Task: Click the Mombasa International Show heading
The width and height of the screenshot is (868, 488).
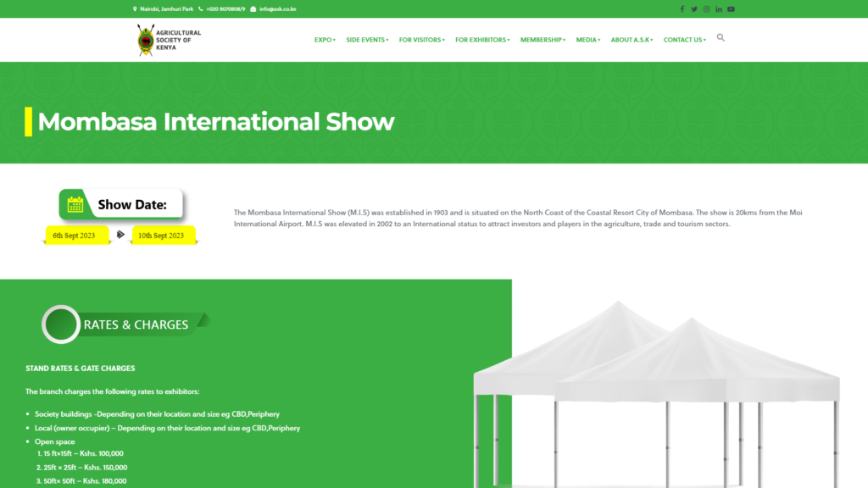Action: tap(216, 122)
